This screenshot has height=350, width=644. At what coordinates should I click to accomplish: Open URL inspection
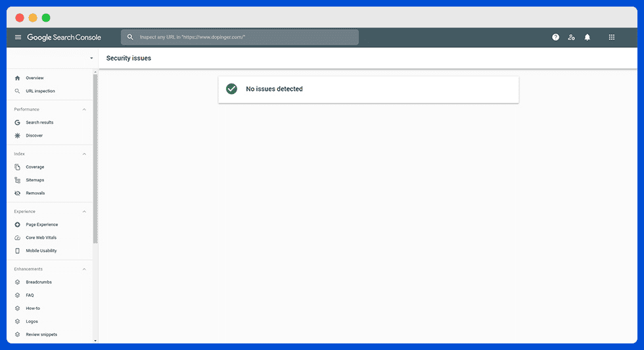click(40, 91)
